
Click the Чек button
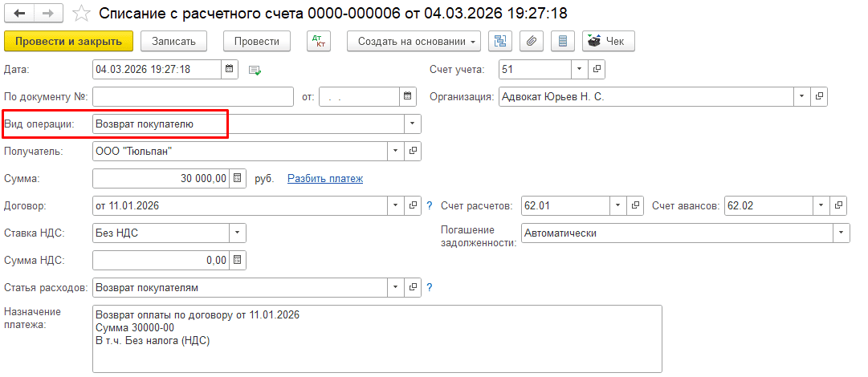pos(609,41)
